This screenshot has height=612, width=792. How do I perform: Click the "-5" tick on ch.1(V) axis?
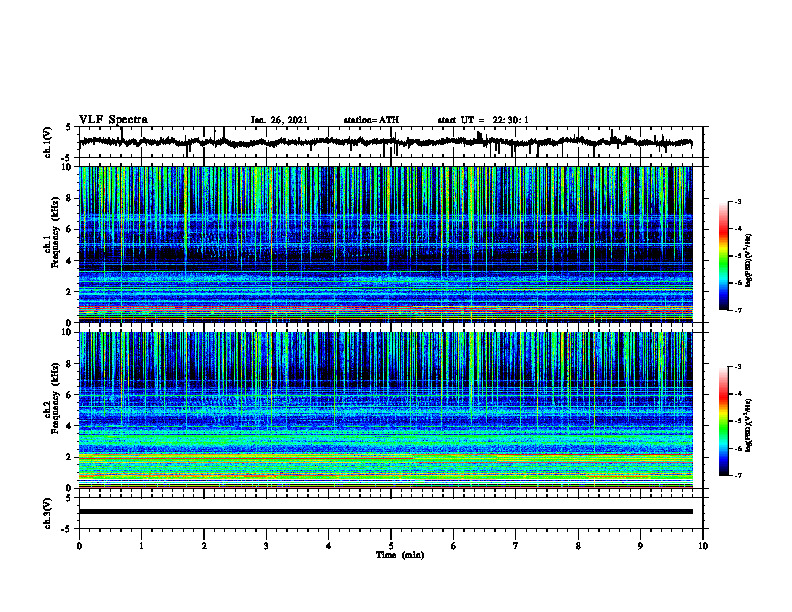click(67, 158)
